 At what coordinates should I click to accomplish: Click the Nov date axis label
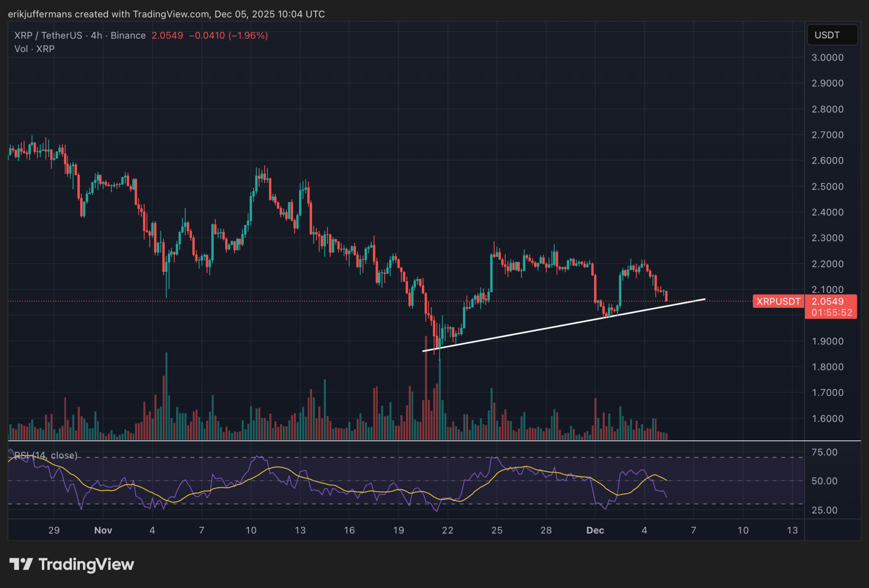pos(103,530)
